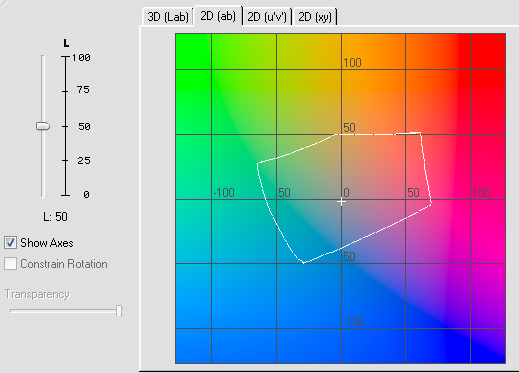Click the L lightness slider thumb

[x=43, y=126]
